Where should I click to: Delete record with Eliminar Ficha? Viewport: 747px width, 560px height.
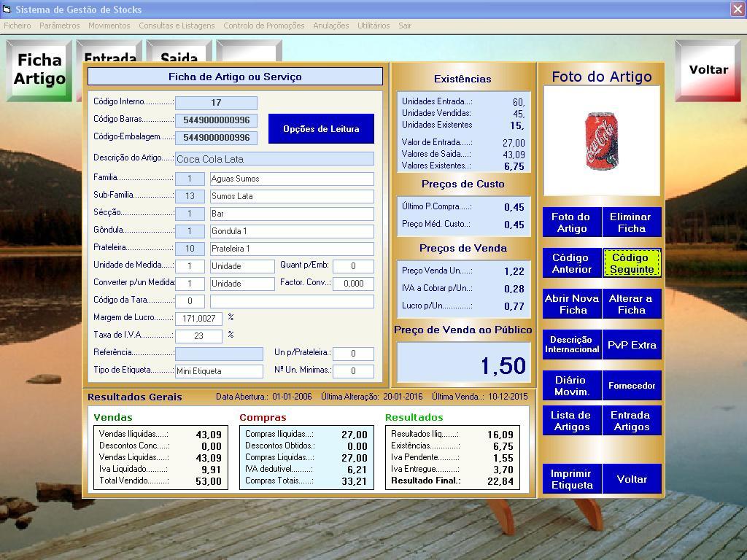[631, 222]
